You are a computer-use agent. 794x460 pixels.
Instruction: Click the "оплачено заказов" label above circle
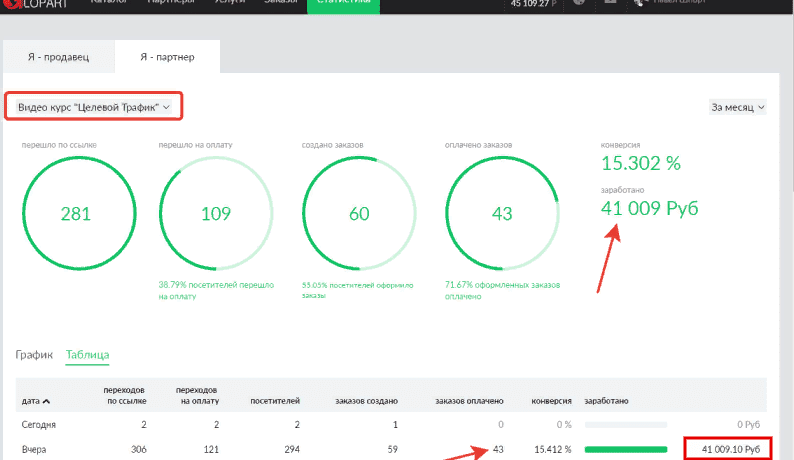tap(479, 145)
